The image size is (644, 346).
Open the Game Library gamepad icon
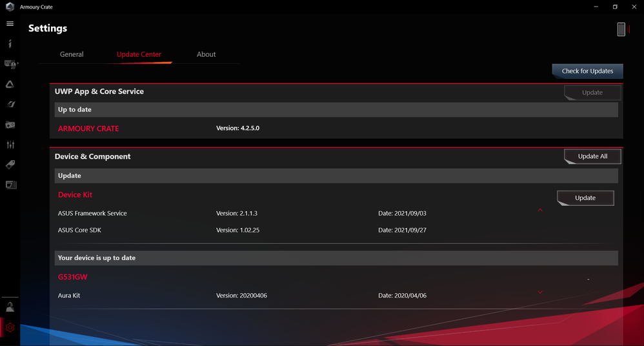click(x=10, y=125)
